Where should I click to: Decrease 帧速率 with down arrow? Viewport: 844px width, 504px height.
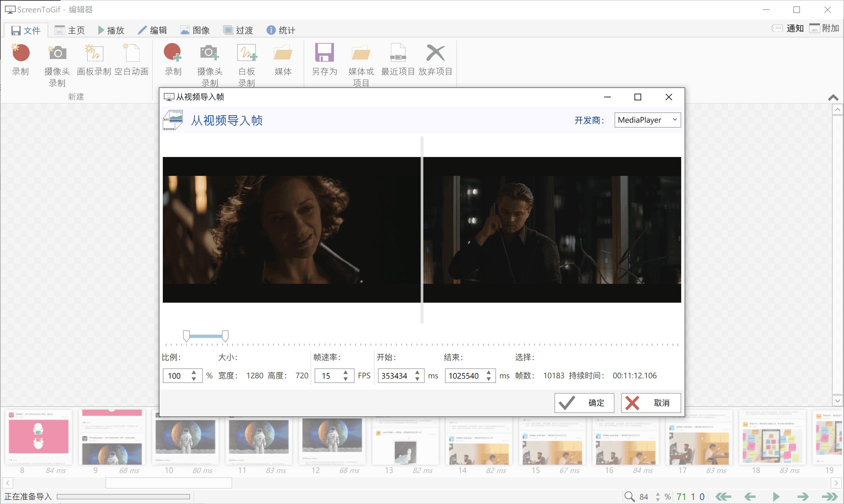point(346,379)
